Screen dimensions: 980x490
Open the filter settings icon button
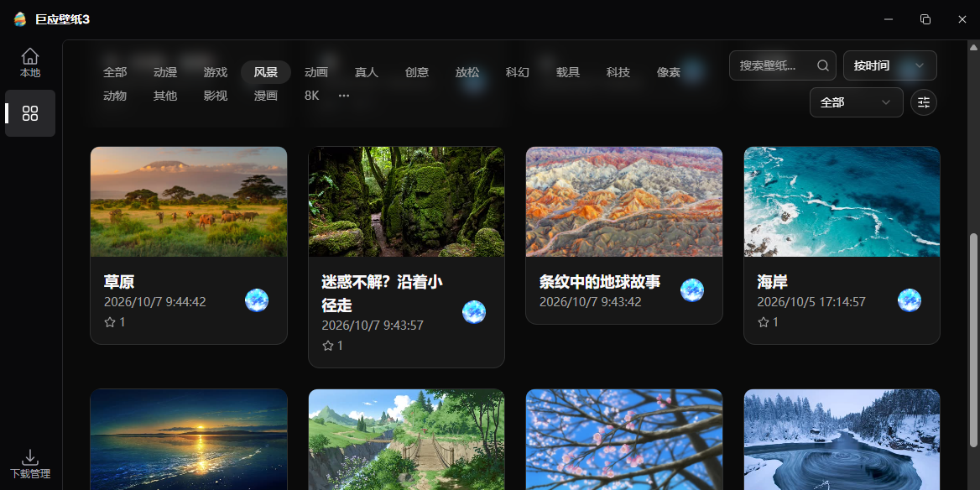point(923,102)
